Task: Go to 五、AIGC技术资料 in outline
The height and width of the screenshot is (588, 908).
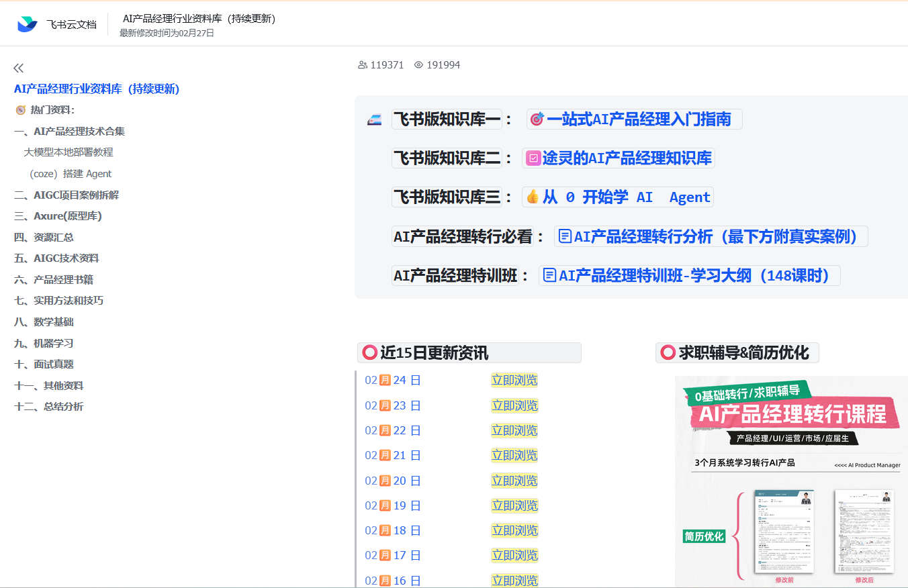Action: [x=56, y=258]
